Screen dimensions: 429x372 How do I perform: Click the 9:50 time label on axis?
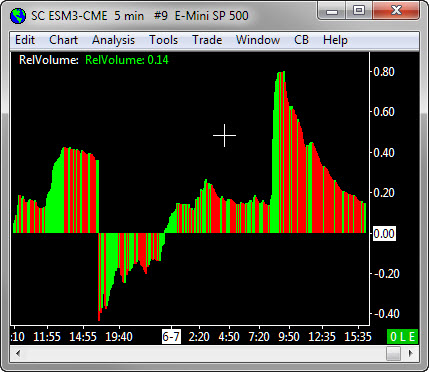[x=289, y=337]
